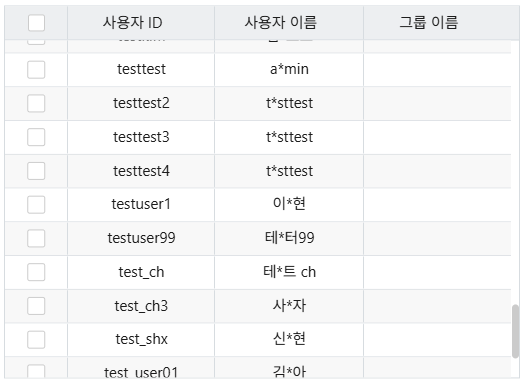Check the box for testuser1
Image resolution: width=524 pixels, height=383 pixels.
(x=36, y=205)
